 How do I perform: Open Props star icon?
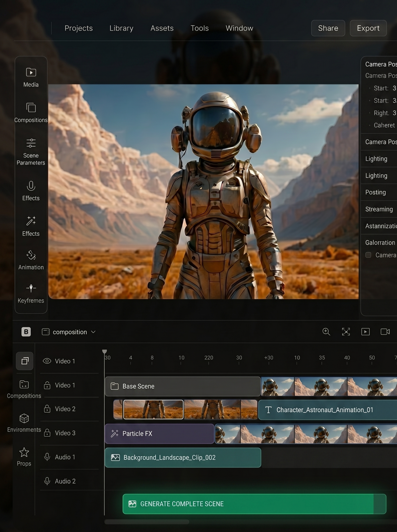coord(24,452)
